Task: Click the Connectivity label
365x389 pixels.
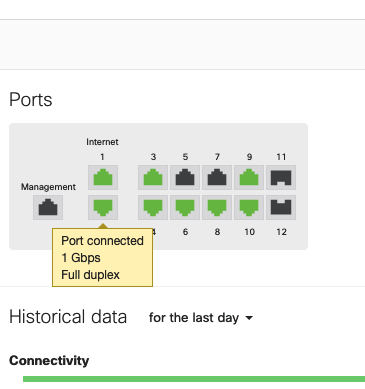Action: (49, 361)
